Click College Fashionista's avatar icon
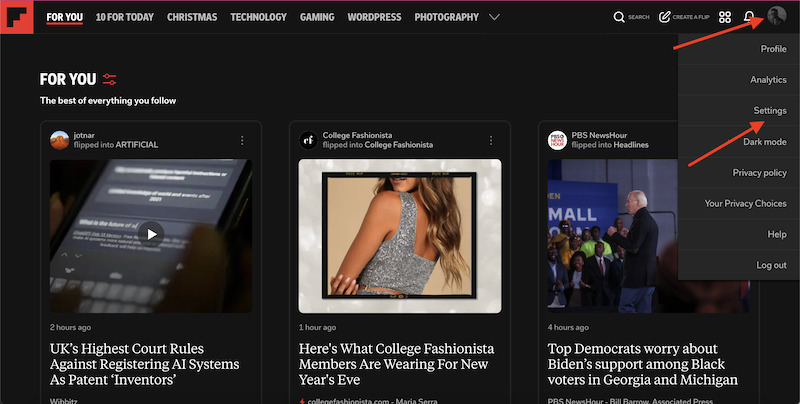Viewport: 800px width, 404px height. pos(308,140)
